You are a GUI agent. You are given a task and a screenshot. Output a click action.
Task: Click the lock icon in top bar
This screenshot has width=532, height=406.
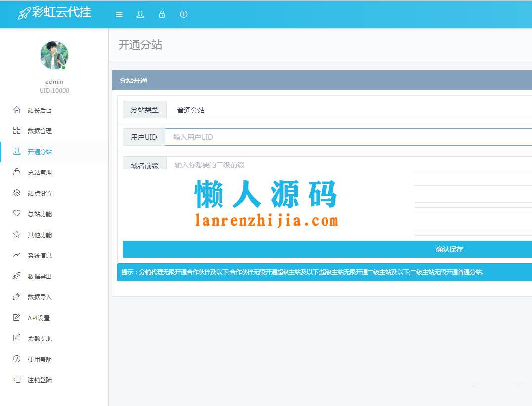[162, 14]
